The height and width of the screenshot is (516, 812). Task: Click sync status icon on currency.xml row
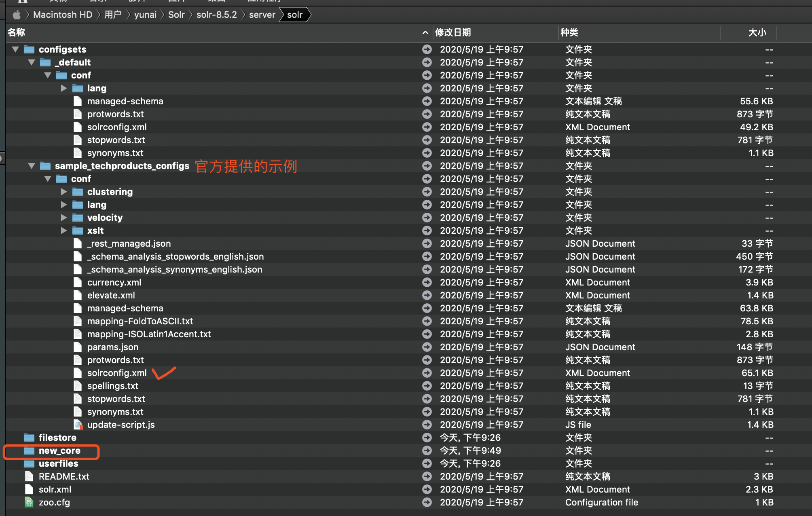[x=427, y=282]
